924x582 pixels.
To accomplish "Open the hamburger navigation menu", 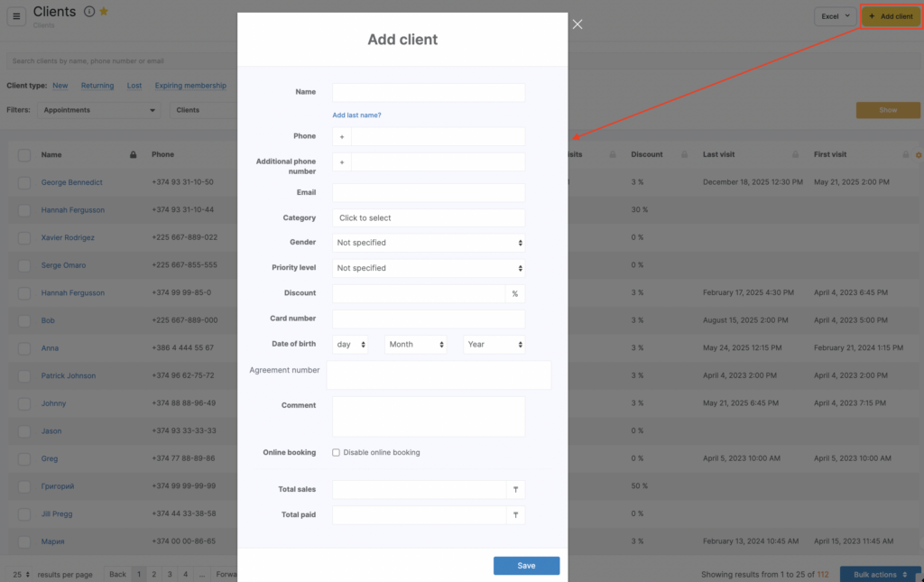I will [17, 16].
